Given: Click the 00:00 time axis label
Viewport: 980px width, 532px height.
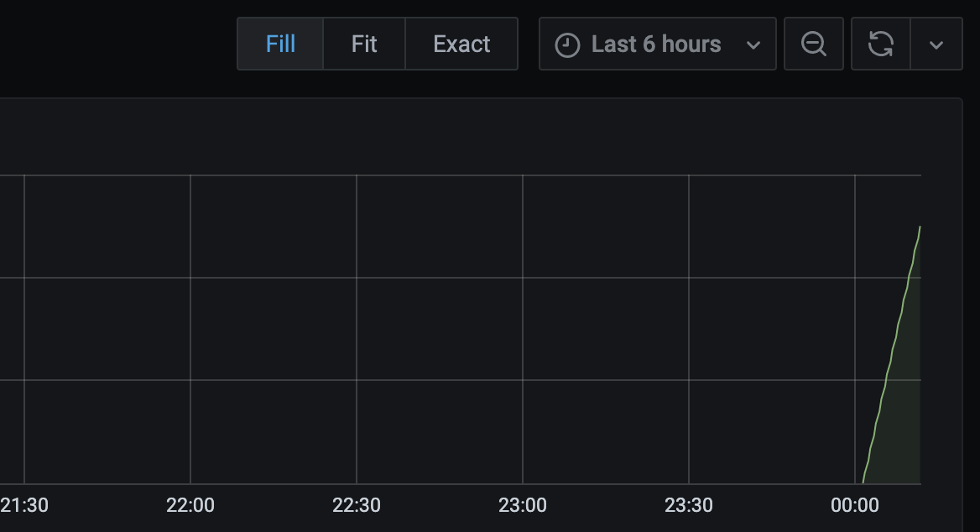Looking at the screenshot, I should [x=855, y=505].
